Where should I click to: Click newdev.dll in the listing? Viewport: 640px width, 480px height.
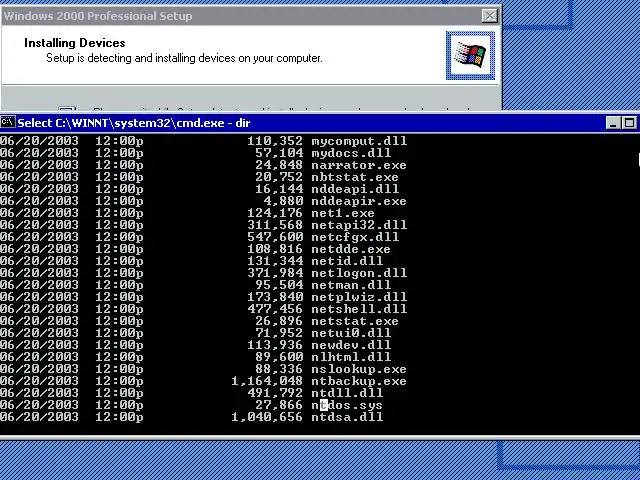[x=351, y=345]
